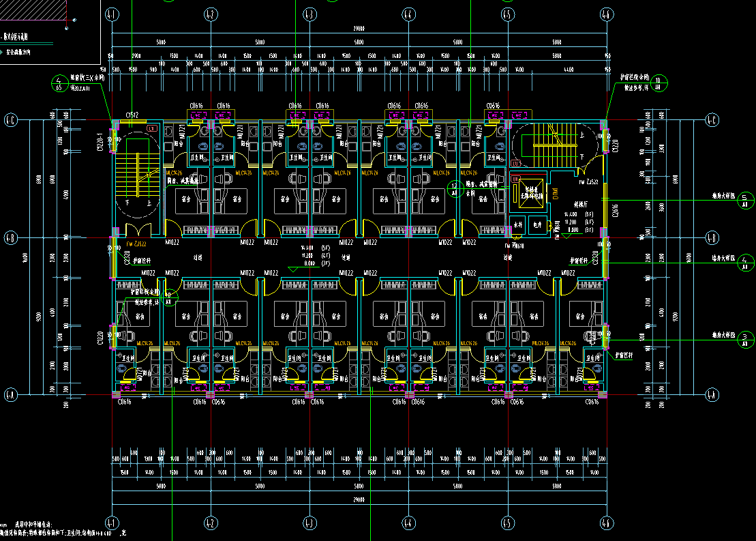Screen dimensions: 756x541
Task: Click the C1220-1 window label
Action: (x=101, y=141)
